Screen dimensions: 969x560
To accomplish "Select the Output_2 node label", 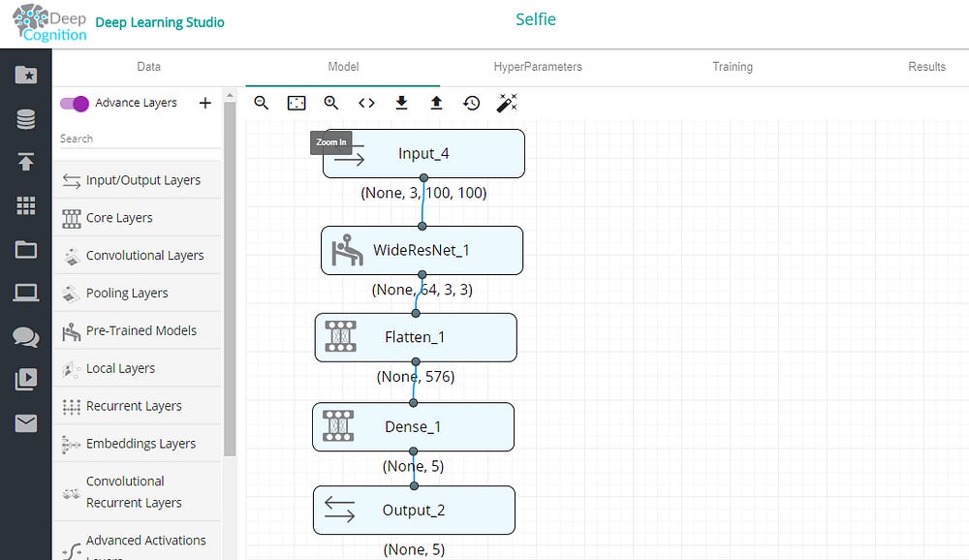I will coord(414,510).
